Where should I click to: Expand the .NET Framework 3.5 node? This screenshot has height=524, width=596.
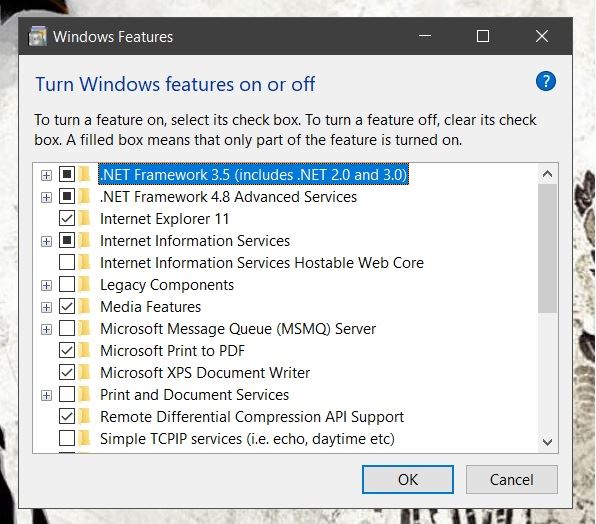pyautogui.click(x=46, y=175)
